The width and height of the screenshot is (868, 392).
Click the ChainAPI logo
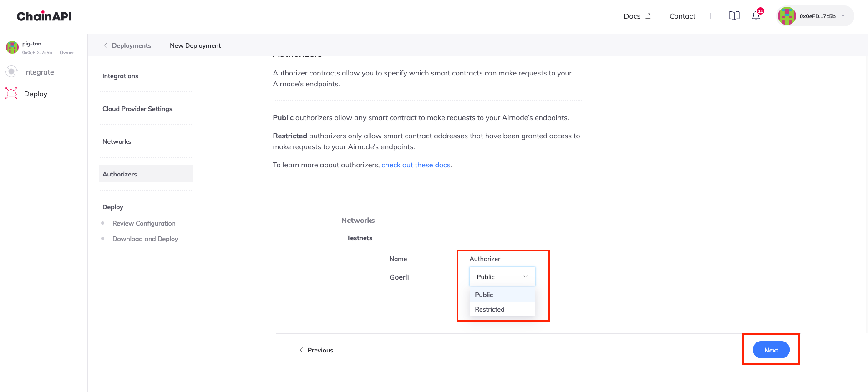44,16
